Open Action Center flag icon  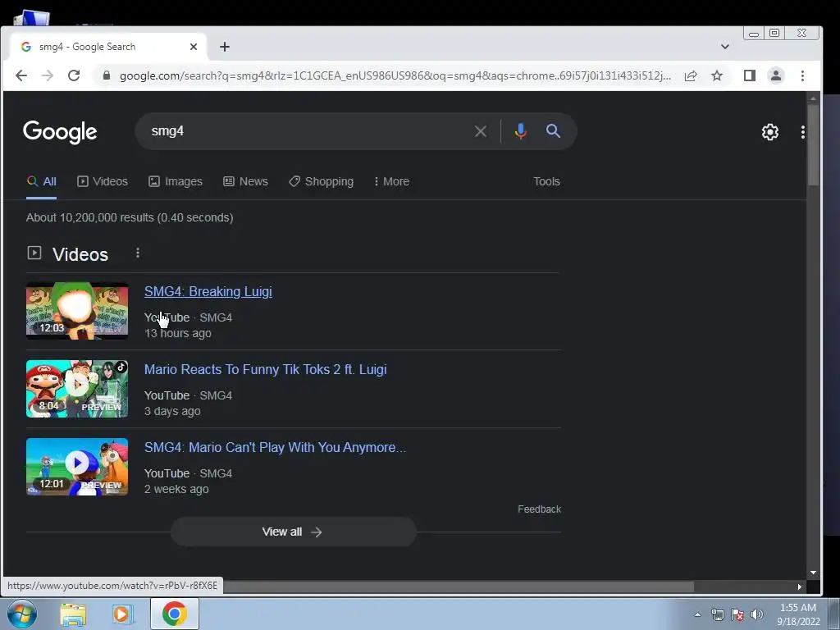pyautogui.click(x=737, y=614)
